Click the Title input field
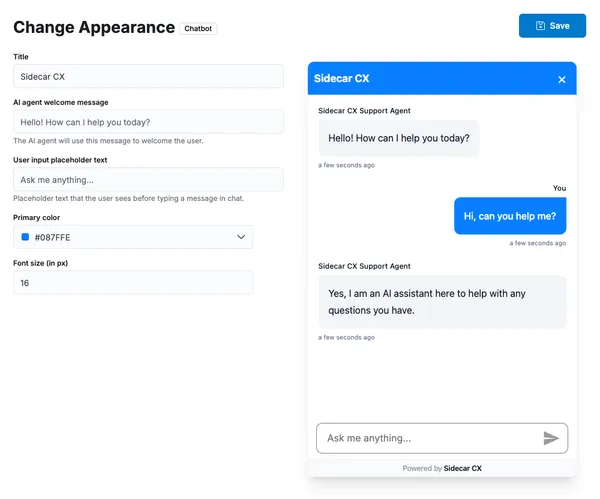 pos(148,76)
